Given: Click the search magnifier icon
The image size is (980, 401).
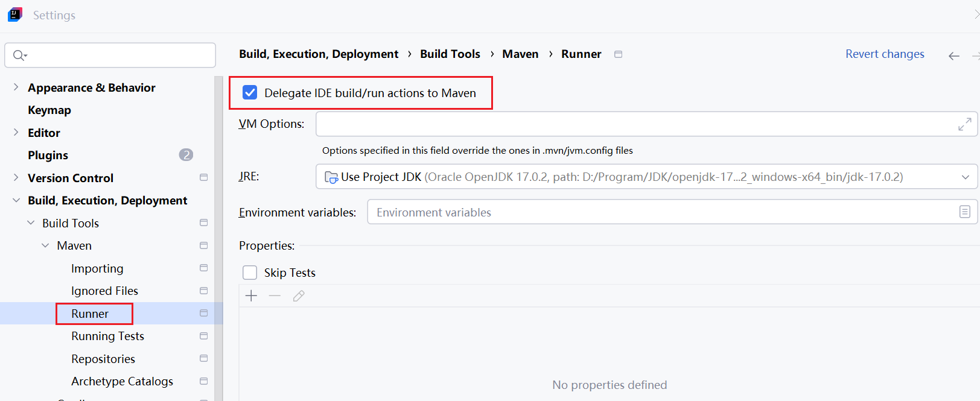Looking at the screenshot, I should click(19, 55).
